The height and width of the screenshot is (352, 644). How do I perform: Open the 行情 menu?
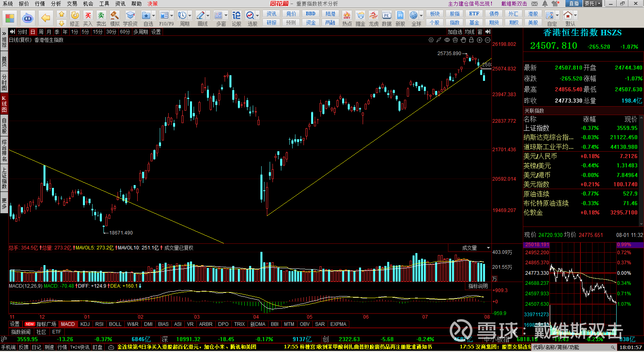[x=40, y=4]
